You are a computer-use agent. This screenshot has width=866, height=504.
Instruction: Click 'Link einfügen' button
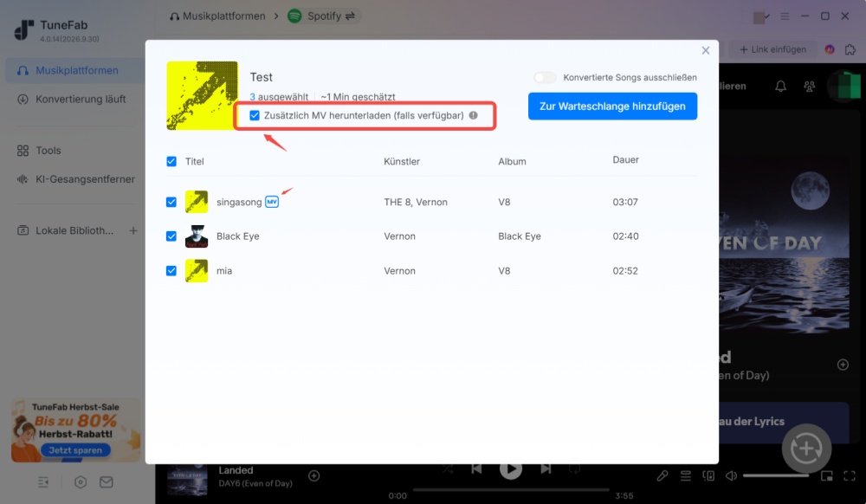coord(772,49)
